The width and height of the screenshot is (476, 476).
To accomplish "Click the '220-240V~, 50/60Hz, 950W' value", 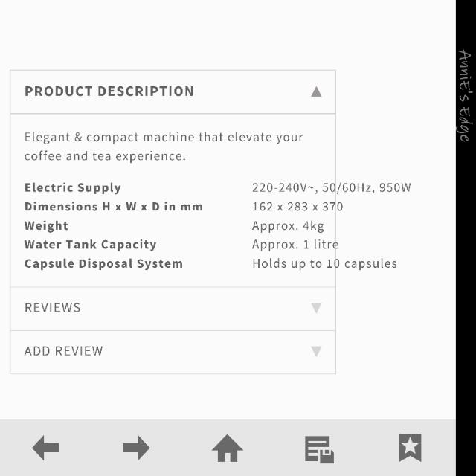I will [331, 187].
